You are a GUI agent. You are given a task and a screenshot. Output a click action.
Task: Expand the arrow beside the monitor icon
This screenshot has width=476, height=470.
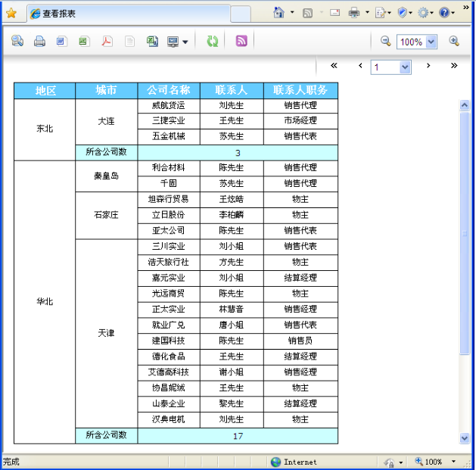pyautogui.click(x=185, y=42)
